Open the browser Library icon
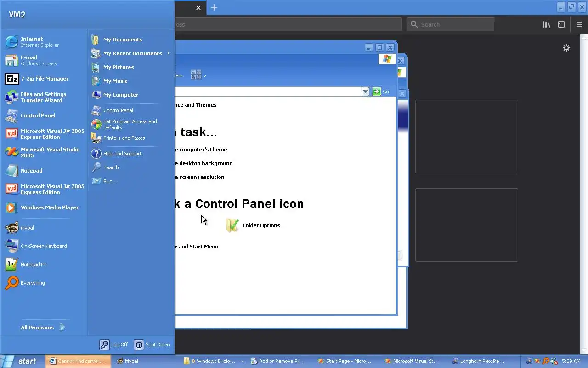This screenshot has height=368, width=588. 547,24
